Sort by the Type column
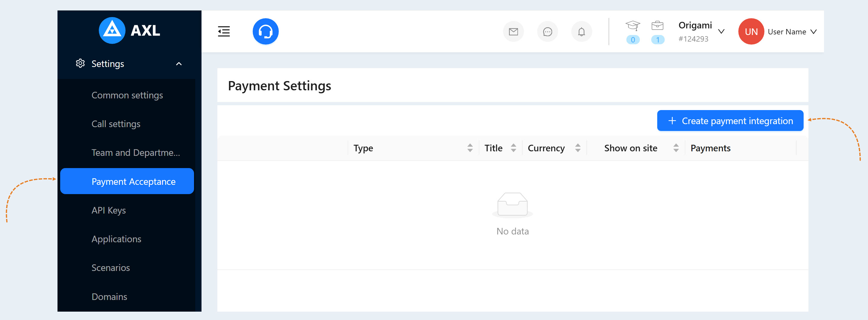 (x=470, y=148)
